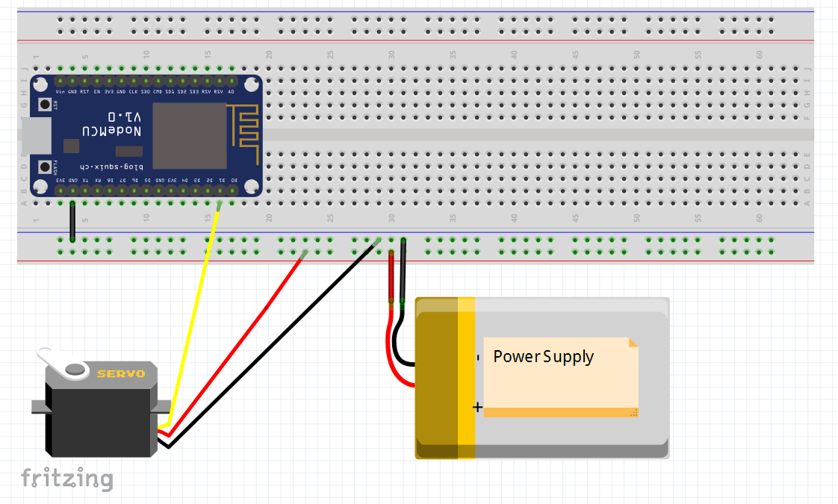The width and height of the screenshot is (838, 504).
Task: Click the RST header pin next to EN
Action: (84, 81)
